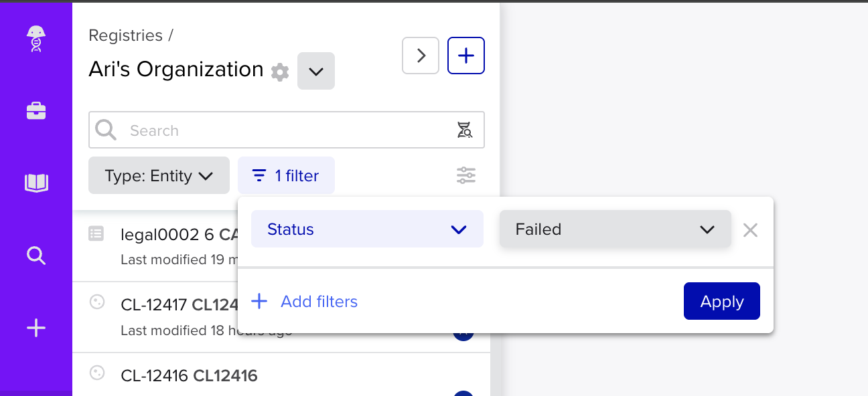Open display settings via the sliders icon
Screen dimensions: 868x396
(x=465, y=175)
